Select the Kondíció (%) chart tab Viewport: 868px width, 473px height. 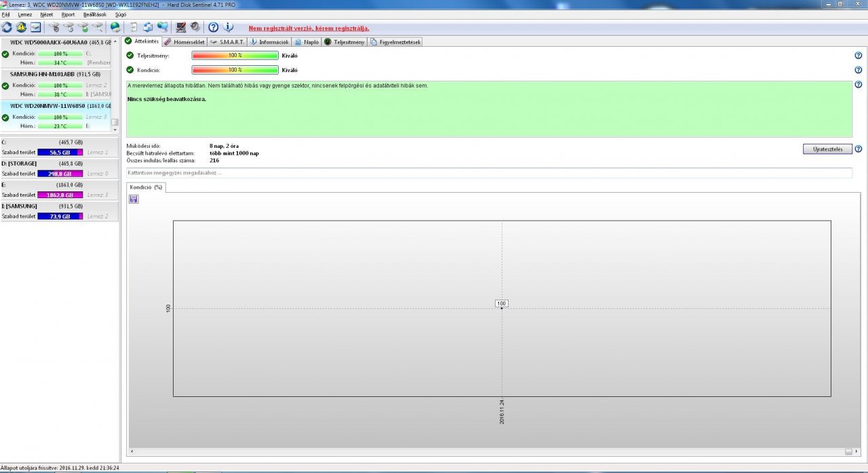coord(146,187)
